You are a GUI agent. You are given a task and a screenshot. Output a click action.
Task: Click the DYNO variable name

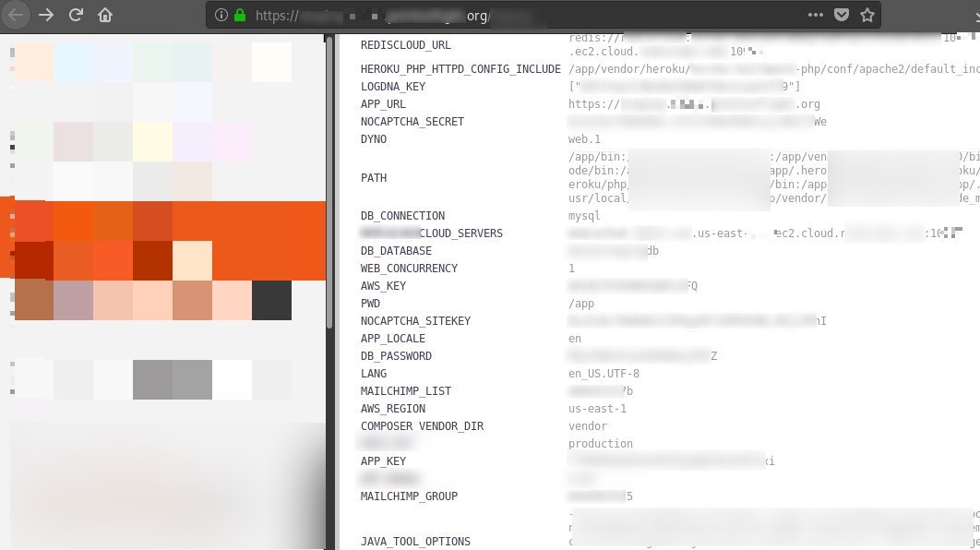point(374,138)
